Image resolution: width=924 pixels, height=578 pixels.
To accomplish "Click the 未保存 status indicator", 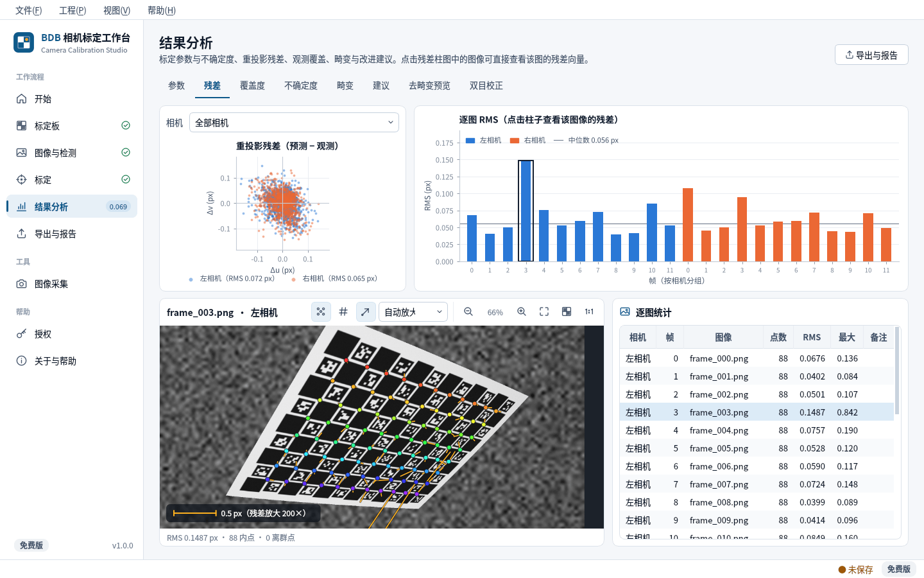I will [855, 570].
